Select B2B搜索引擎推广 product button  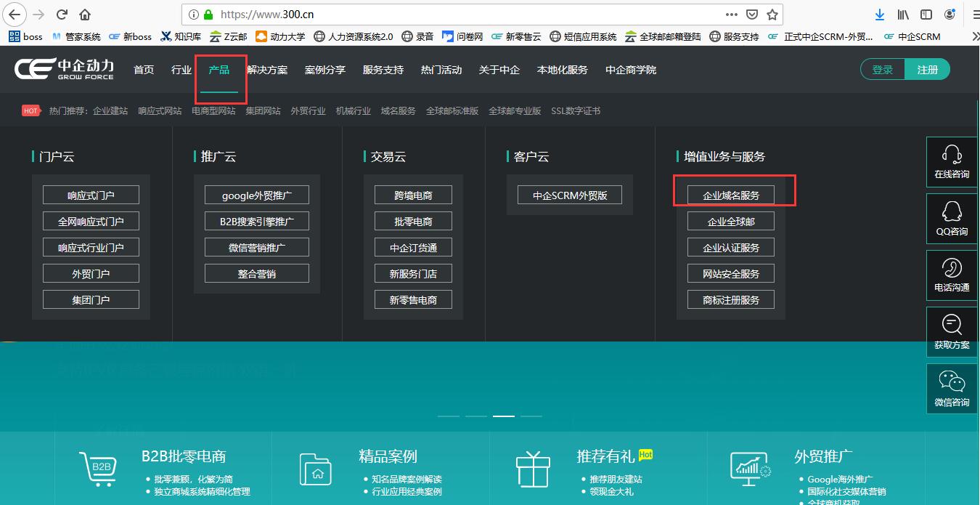point(257,221)
